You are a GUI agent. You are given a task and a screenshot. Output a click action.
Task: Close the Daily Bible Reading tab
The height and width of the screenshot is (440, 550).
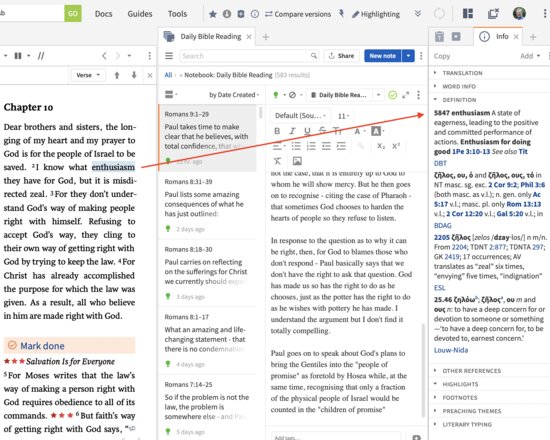pos(249,37)
